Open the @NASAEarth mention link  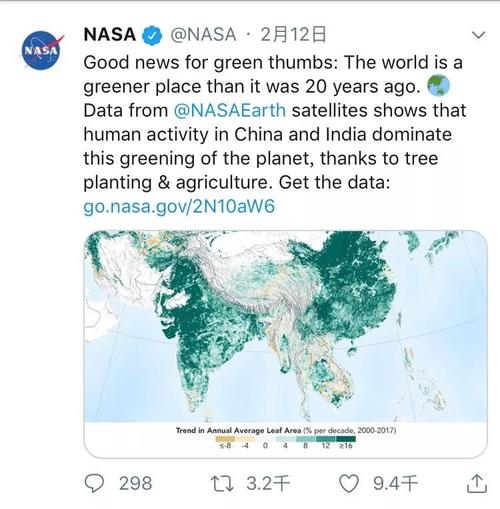[230, 111]
